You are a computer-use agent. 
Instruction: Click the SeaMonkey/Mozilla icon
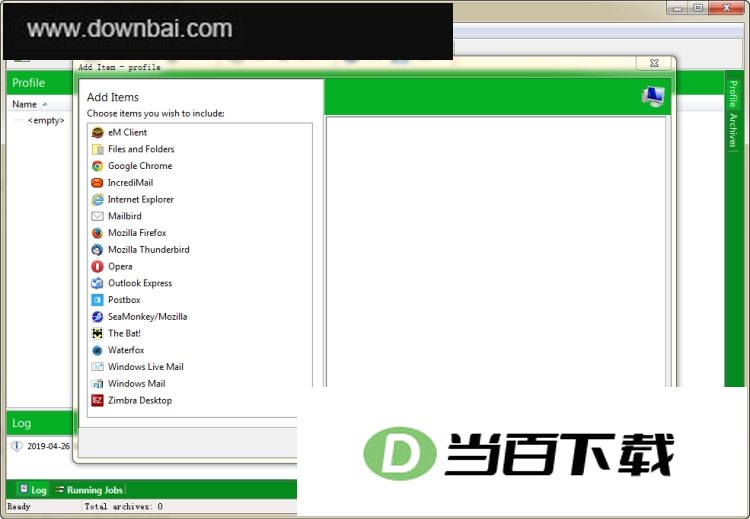point(98,317)
